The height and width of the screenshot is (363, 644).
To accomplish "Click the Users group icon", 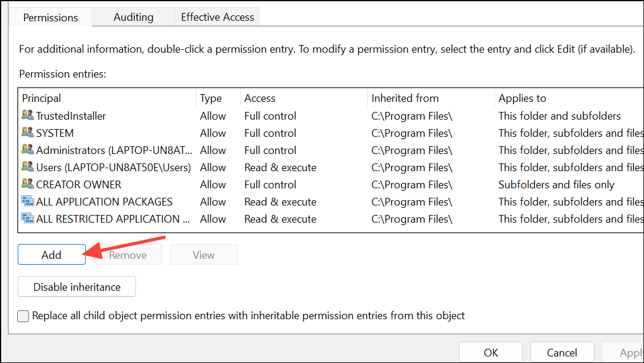I will click(x=28, y=168).
